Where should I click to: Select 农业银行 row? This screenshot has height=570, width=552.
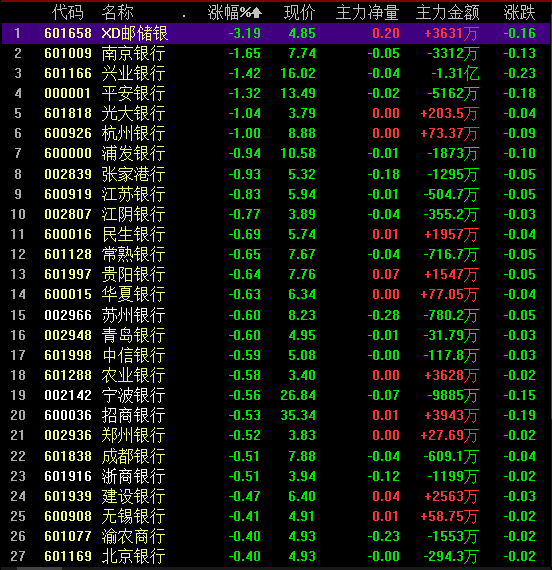[276, 375]
